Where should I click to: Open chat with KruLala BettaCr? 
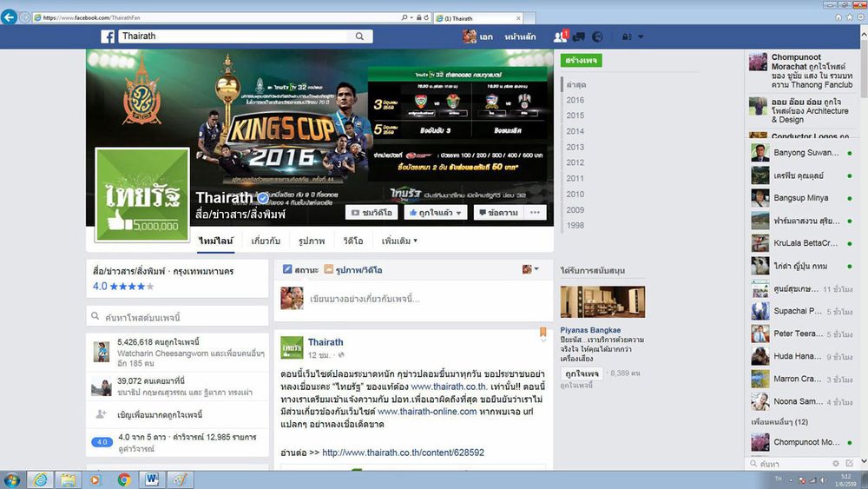pyautogui.click(x=801, y=243)
